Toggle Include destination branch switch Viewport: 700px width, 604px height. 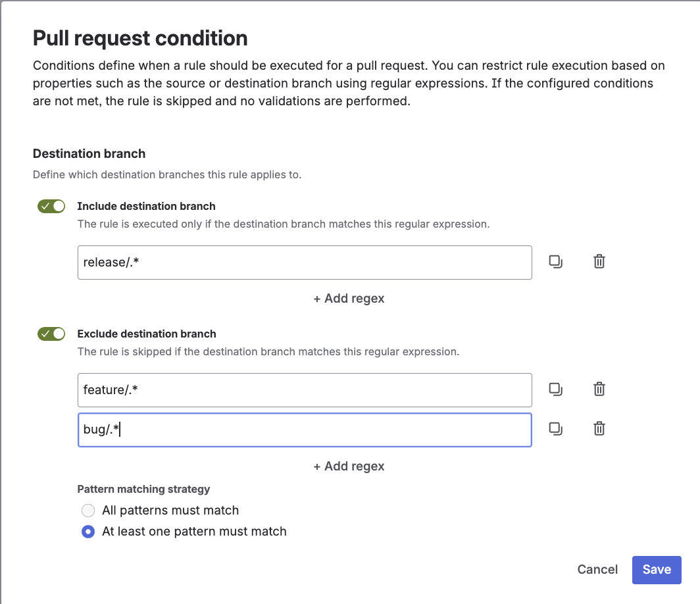[51, 206]
